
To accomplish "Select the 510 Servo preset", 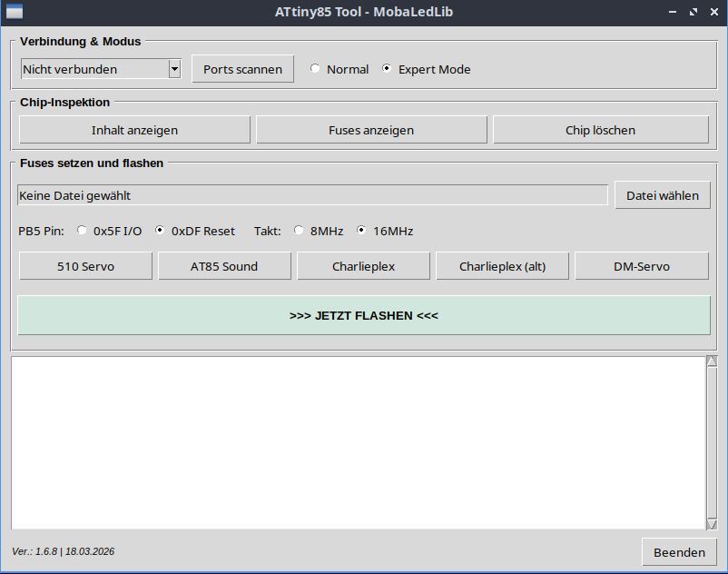I will (x=85, y=266).
